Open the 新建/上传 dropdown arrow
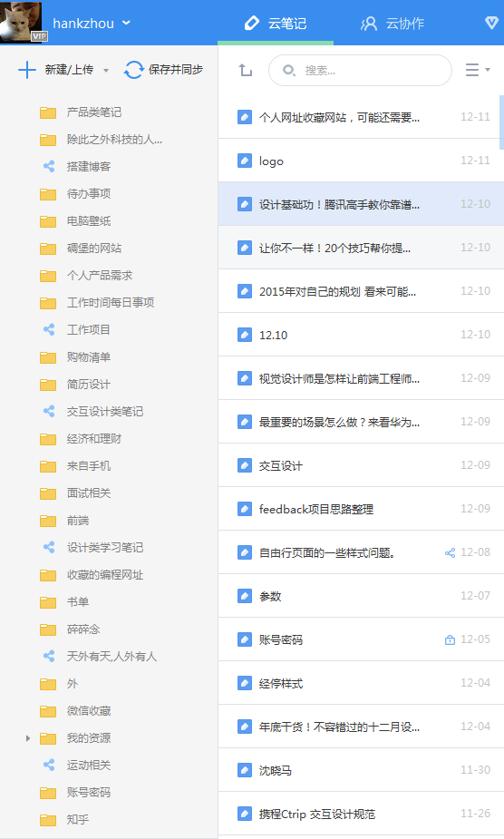This screenshot has height=839, width=504. coord(106,70)
